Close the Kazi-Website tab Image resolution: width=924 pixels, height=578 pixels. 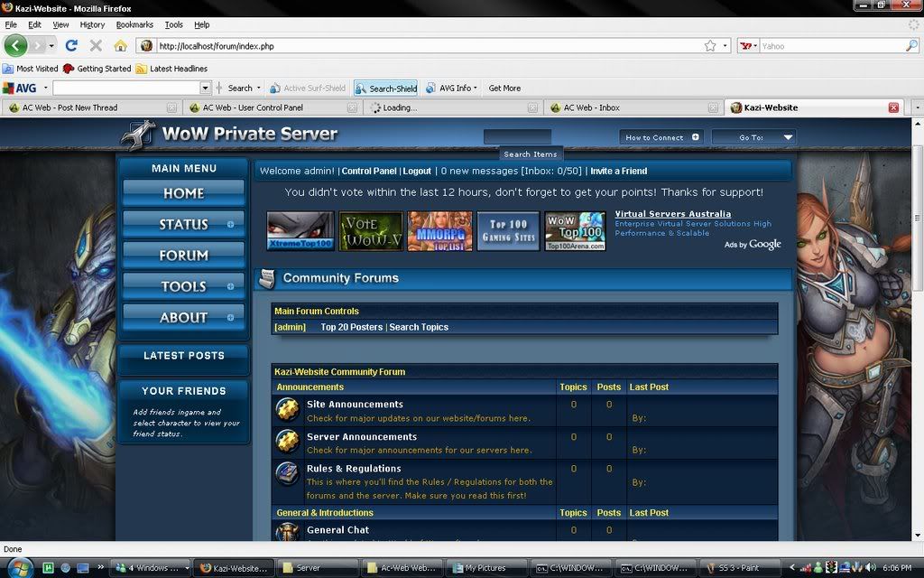tap(893, 107)
